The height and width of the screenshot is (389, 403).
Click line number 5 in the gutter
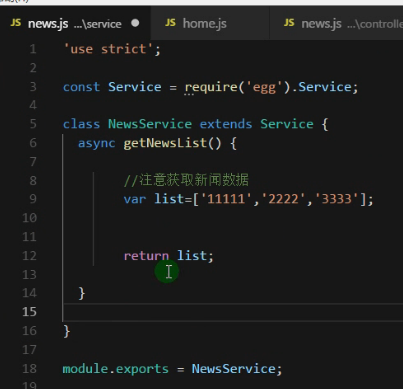tap(33, 124)
